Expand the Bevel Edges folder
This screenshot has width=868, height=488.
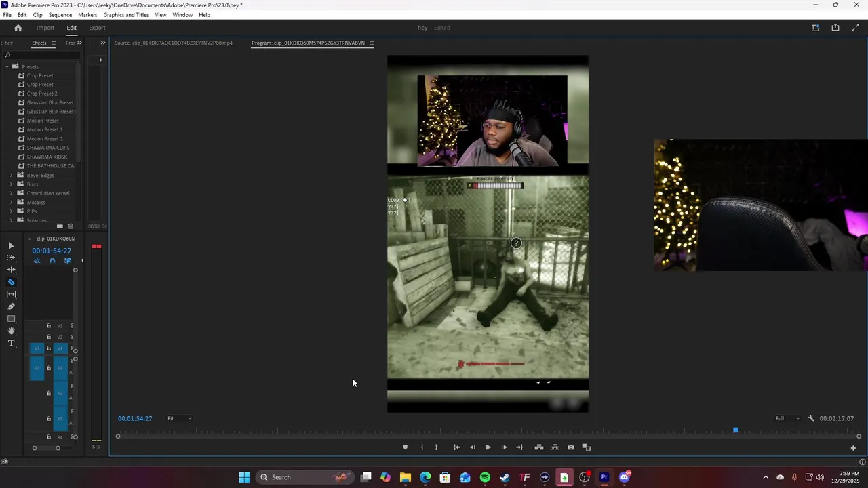point(11,175)
